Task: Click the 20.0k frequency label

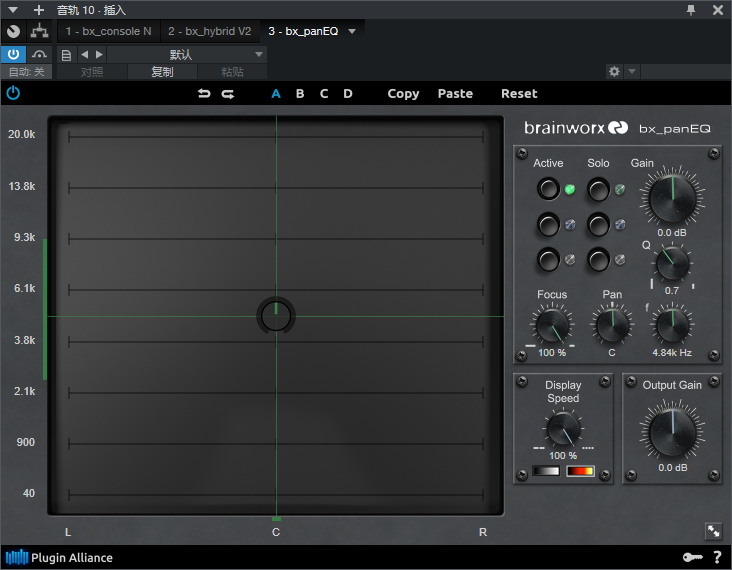Action: (21, 134)
